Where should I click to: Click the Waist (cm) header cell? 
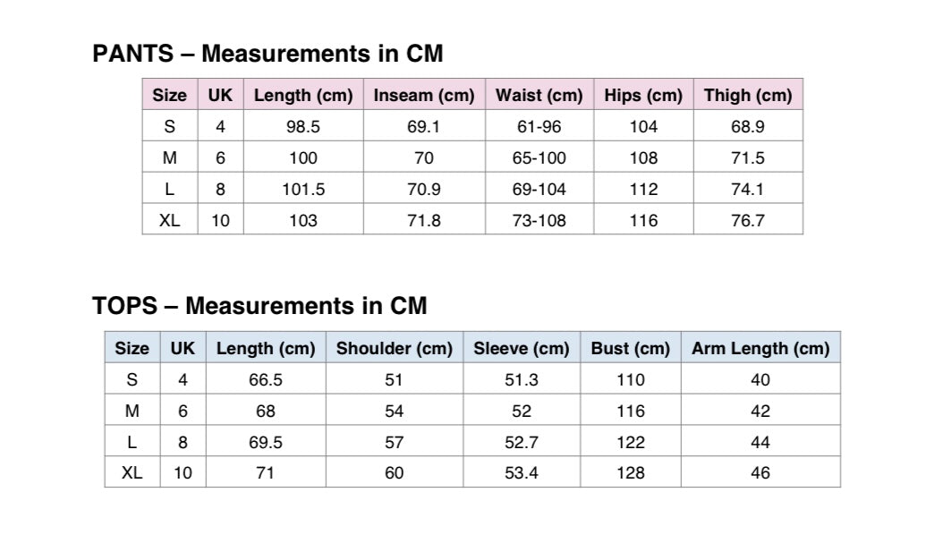pyautogui.click(x=539, y=96)
